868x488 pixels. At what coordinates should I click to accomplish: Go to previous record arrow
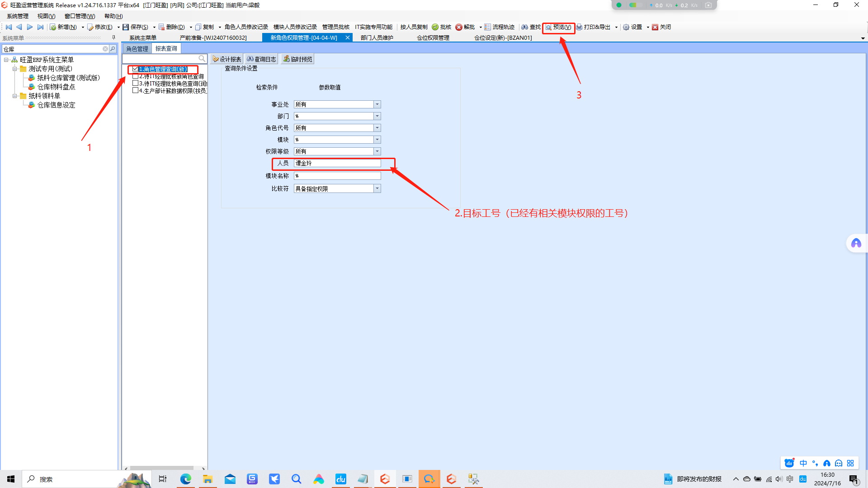coord(19,27)
